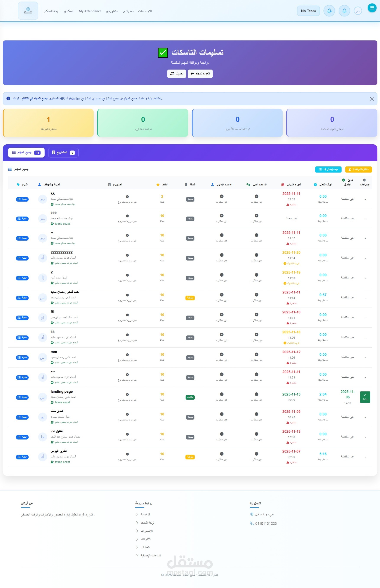The height and width of the screenshot is (588, 380).
Task: Open the No Team selector
Action: [x=308, y=11]
